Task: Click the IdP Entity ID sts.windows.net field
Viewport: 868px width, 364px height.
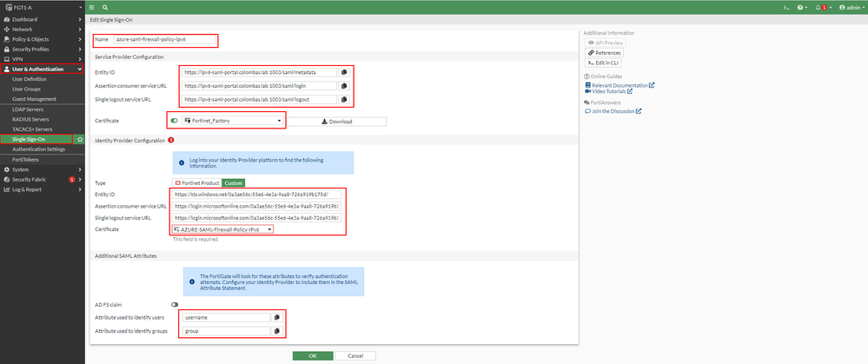Action: [x=256, y=195]
